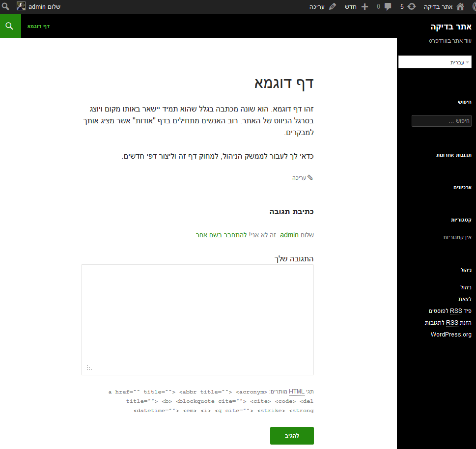
Task: Focus the sidebar חיפוש search field
Action: pos(442,121)
